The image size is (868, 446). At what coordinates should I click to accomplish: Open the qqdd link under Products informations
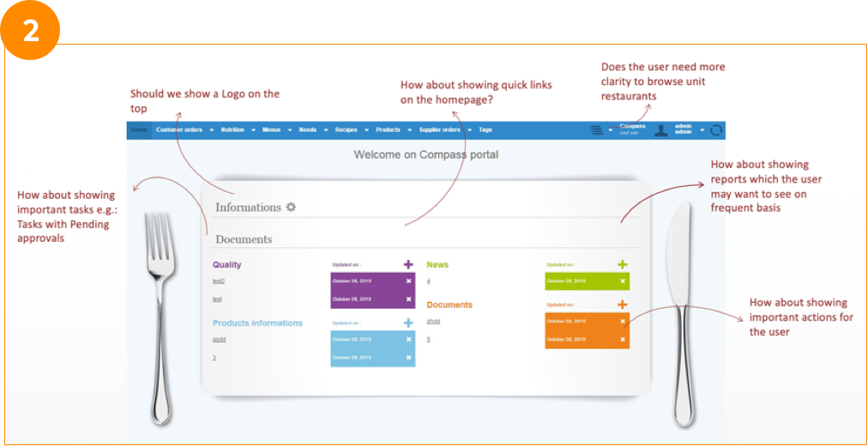(219, 340)
